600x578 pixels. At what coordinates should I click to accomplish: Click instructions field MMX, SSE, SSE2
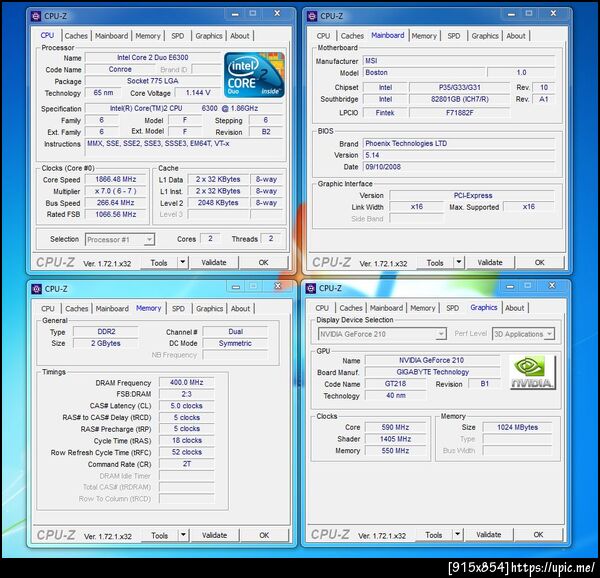coord(184,148)
